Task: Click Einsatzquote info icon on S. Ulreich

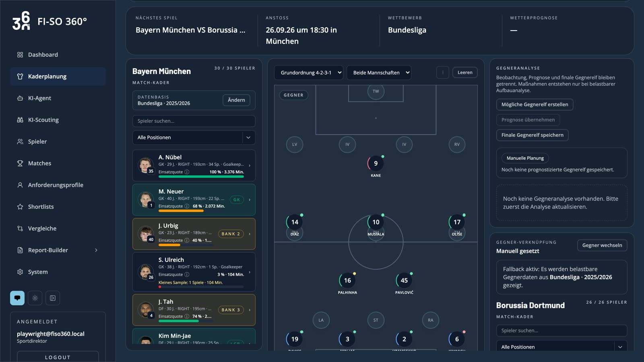Action: click(187, 274)
